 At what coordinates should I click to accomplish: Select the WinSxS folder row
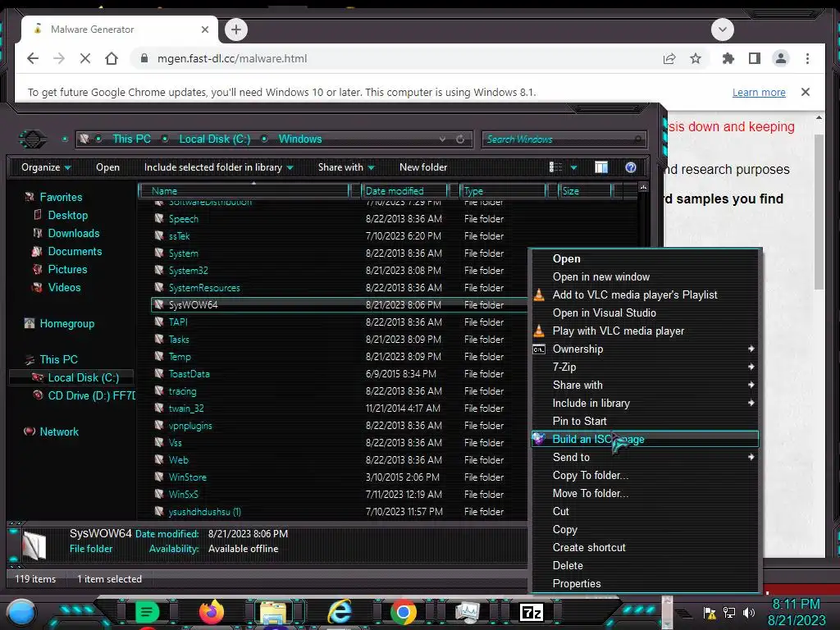[340, 495]
